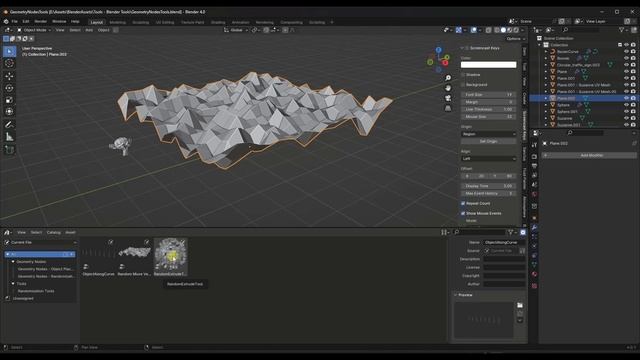Click the white Color swatch
Image resolution: width=640 pixels, height=360 pixels.
point(488,64)
